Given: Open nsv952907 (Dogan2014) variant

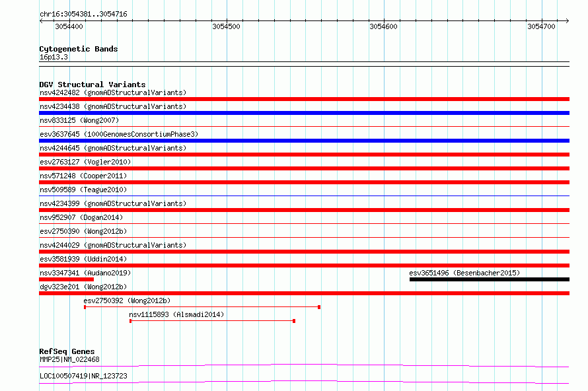Looking at the screenshot, I should tap(81, 217).
